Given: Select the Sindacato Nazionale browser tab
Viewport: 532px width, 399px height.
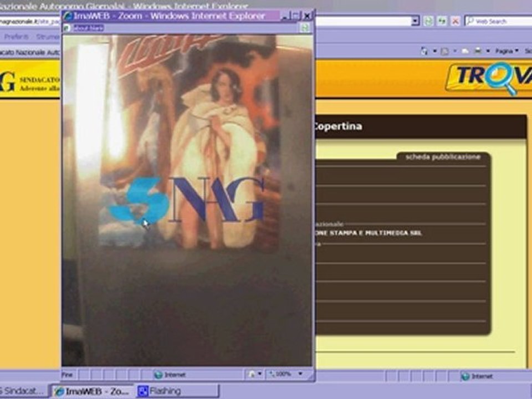Looking at the screenshot, I should (30, 52).
